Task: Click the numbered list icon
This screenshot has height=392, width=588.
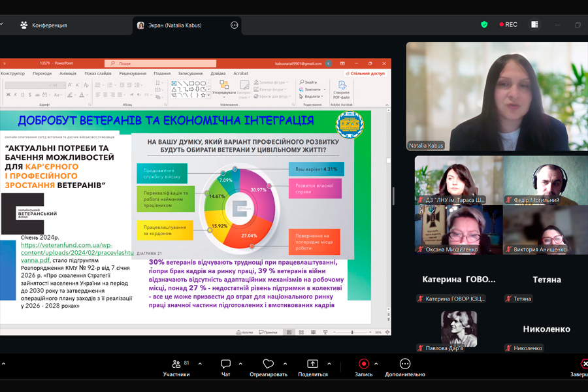Action: point(110,85)
